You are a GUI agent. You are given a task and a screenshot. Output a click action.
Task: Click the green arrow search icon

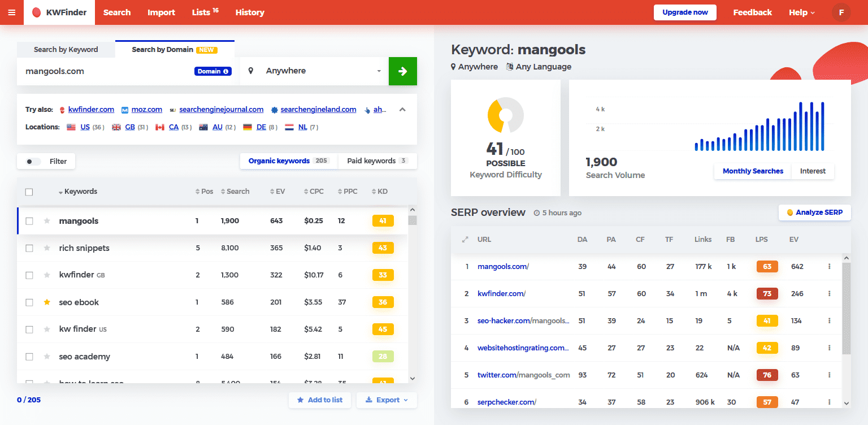(x=402, y=71)
